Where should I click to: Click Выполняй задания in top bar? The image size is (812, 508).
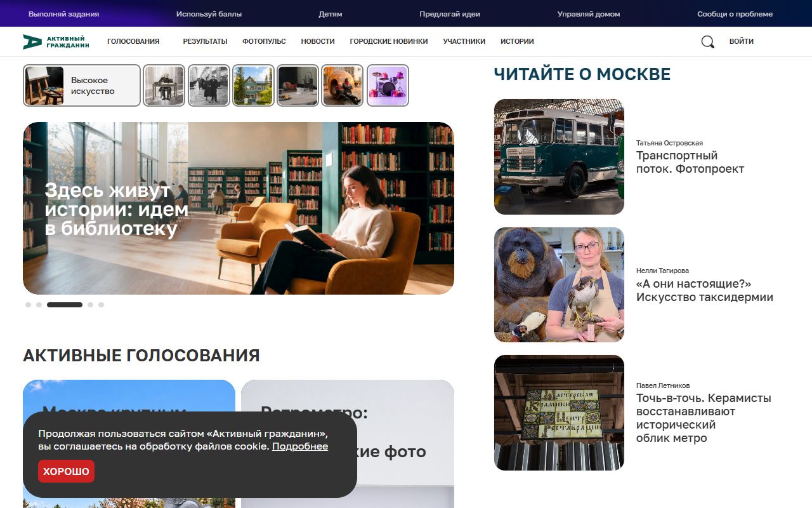(64, 14)
